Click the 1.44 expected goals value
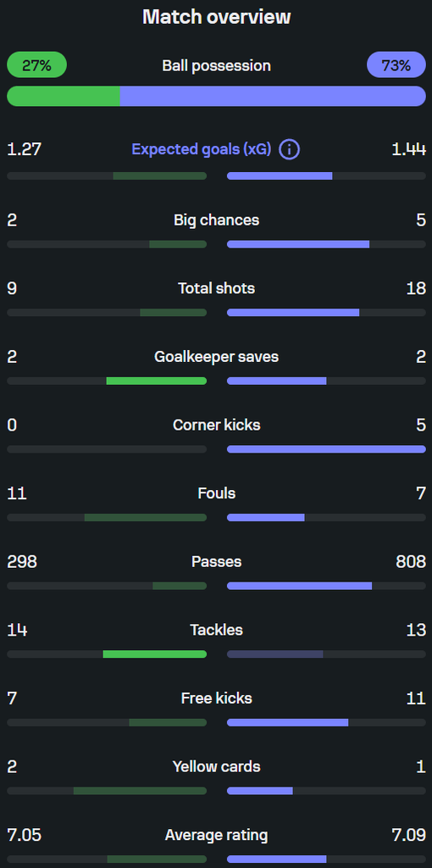Viewport: 432px width, 868px height. [x=409, y=149]
